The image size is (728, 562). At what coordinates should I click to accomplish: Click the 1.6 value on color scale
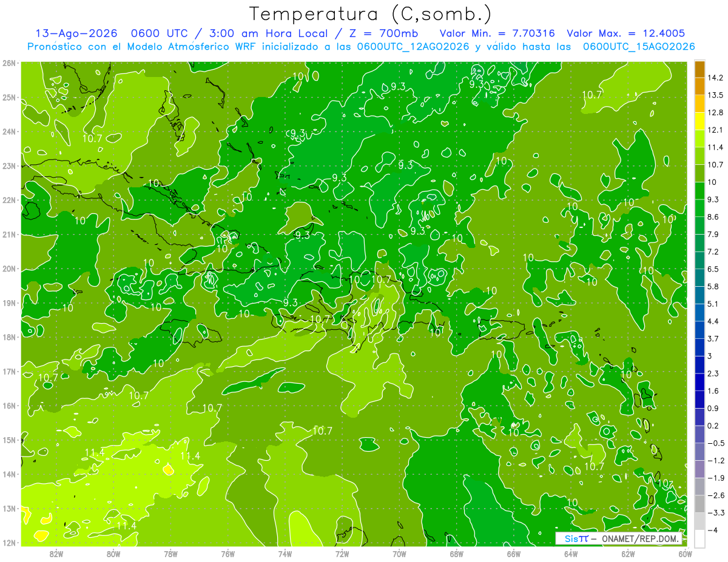pos(713,391)
